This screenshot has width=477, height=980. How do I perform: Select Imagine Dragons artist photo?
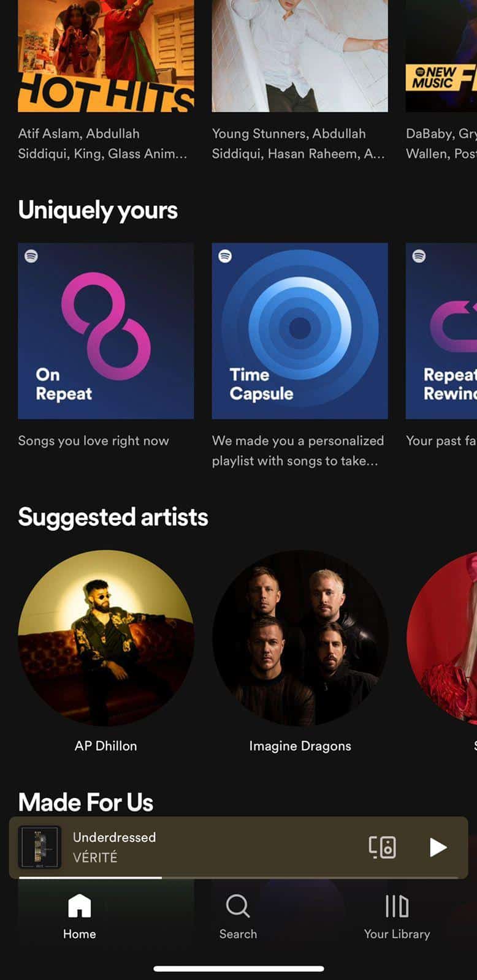(300, 638)
